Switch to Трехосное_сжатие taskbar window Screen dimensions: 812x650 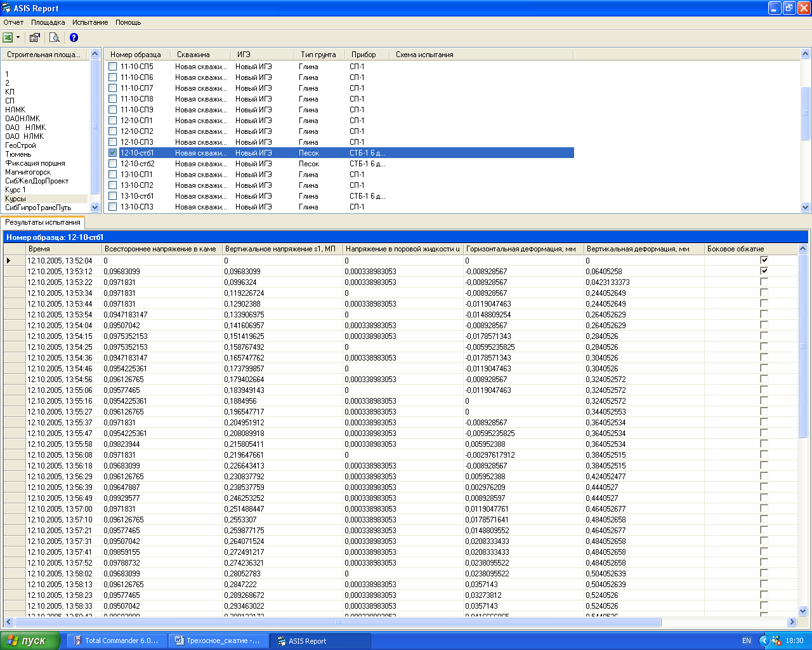(218, 640)
